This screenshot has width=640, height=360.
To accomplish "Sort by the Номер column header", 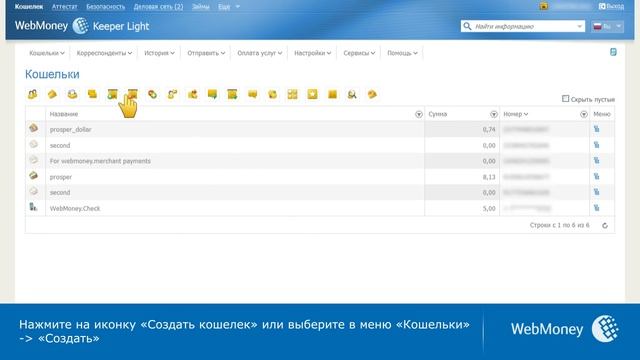I will pos(516,114).
